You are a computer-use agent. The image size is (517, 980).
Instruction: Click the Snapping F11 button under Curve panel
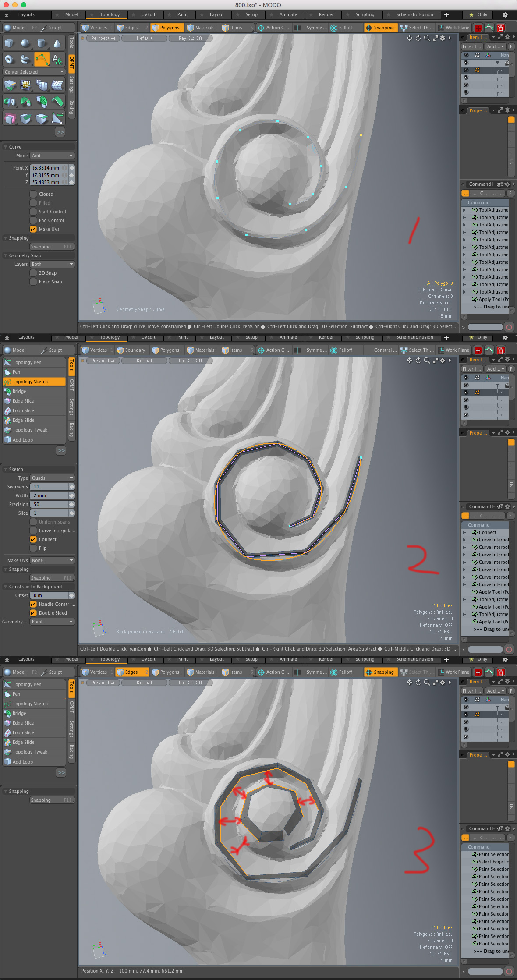52,247
